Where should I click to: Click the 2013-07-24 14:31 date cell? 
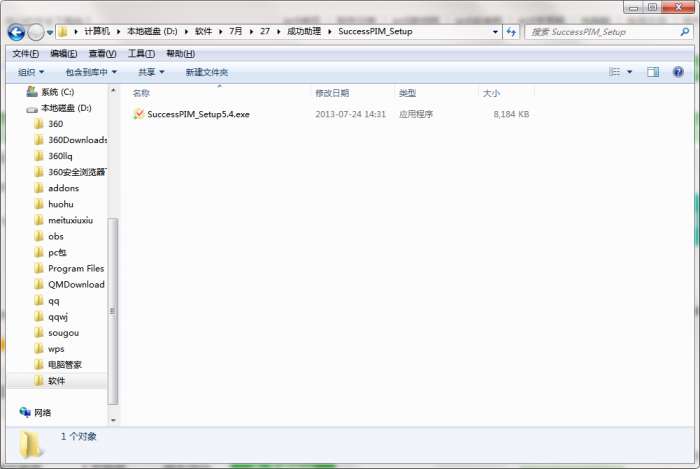point(350,114)
